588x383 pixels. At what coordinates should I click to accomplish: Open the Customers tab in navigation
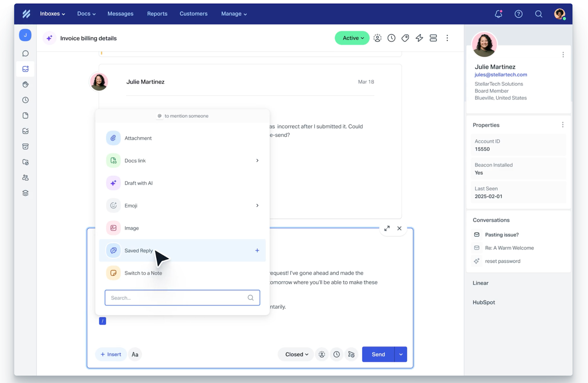[193, 14]
